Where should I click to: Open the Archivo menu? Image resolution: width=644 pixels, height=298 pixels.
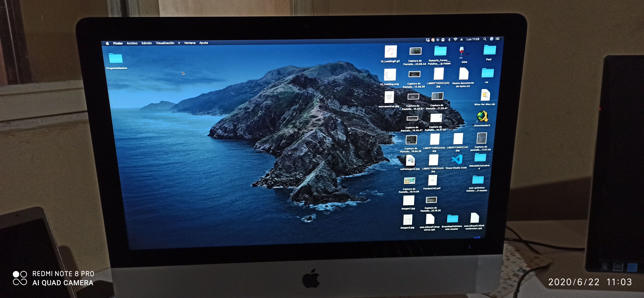(132, 43)
